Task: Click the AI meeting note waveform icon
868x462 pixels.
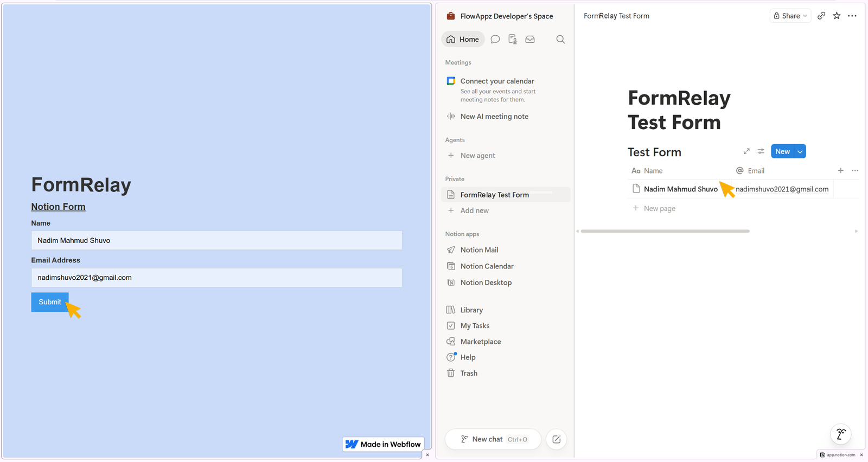Action: tap(451, 116)
